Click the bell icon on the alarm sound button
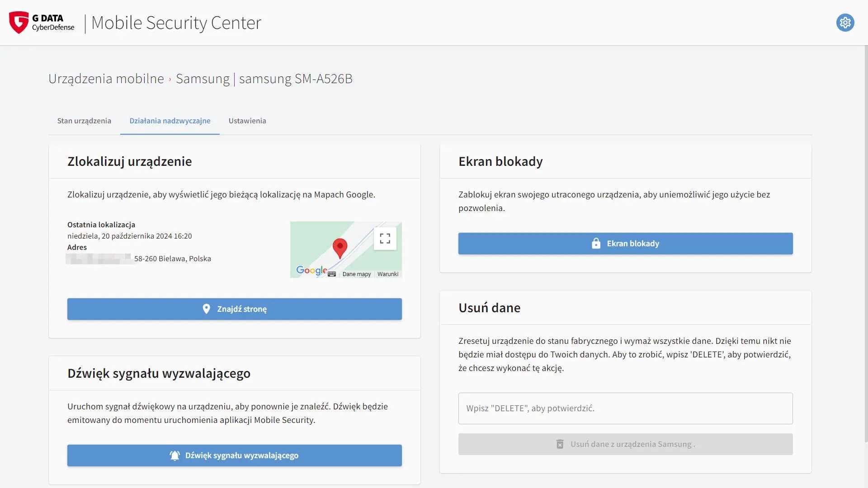Screen dimensions: 868x488 click(x=175, y=455)
